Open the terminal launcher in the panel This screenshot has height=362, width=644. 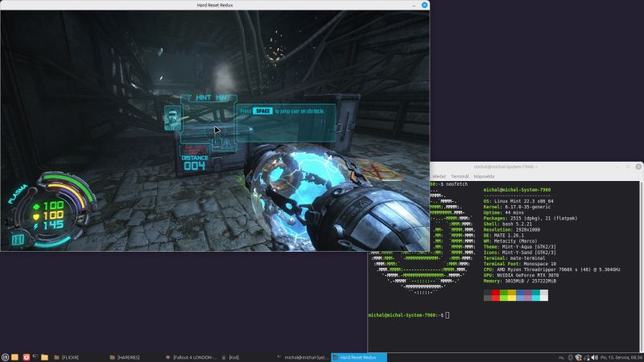35,357
